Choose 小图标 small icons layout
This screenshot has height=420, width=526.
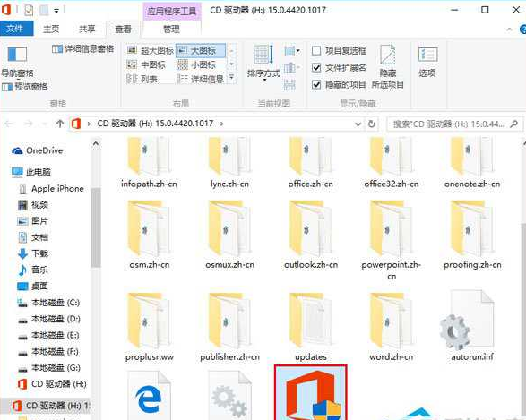pyautogui.click(x=196, y=64)
